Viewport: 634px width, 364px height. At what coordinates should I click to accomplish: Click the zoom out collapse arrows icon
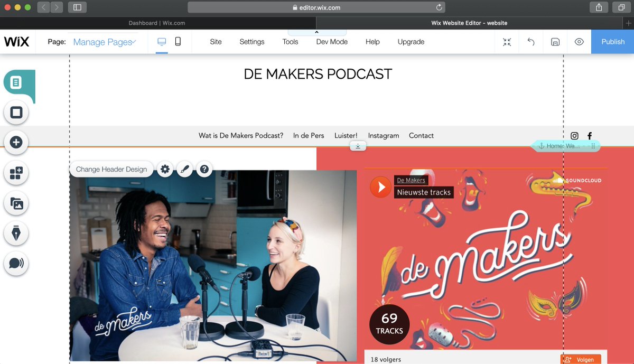pyautogui.click(x=507, y=42)
